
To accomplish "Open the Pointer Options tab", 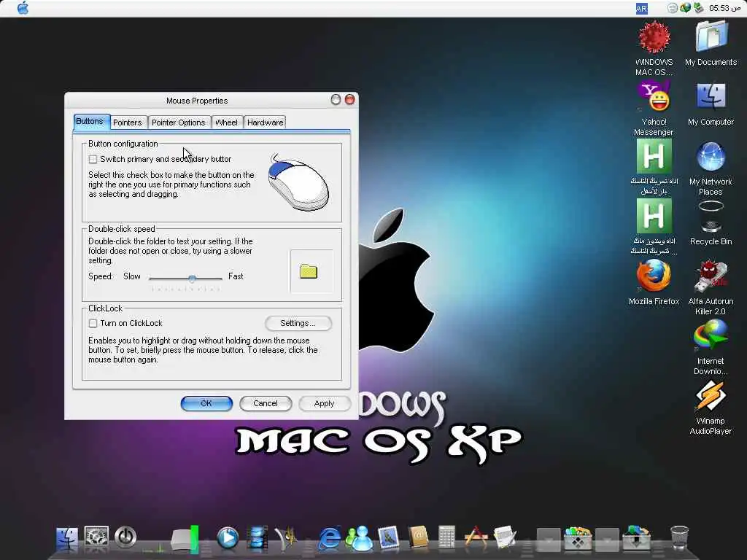I will (179, 122).
